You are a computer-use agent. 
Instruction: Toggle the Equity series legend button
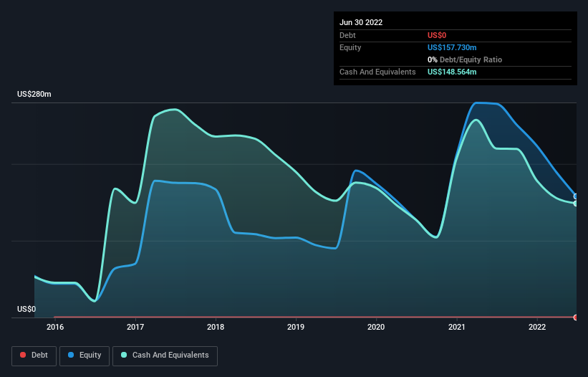(x=85, y=355)
